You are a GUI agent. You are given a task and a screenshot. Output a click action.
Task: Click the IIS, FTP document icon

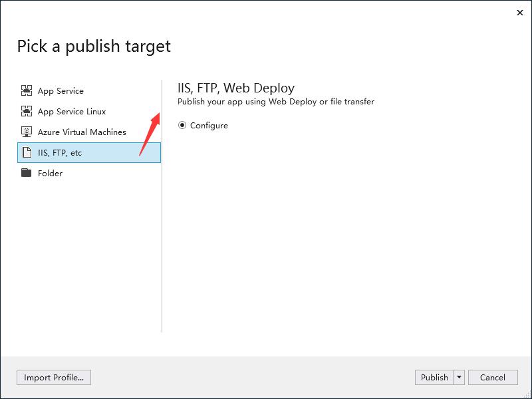tap(27, 152)
